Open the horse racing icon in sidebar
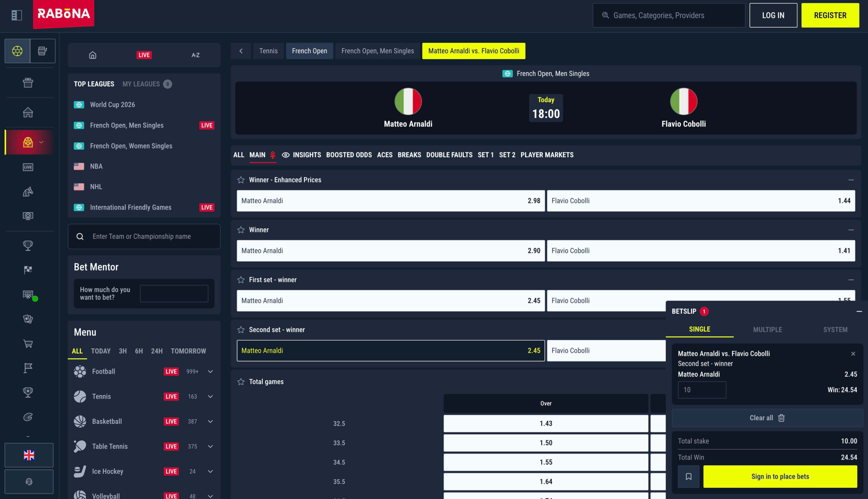Image resolution: width=868 pixels, height=499 pixels. tap(28, 192)
